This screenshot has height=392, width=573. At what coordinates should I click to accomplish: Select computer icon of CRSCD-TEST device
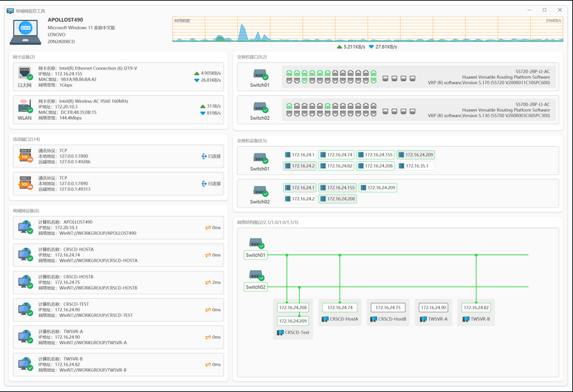[26, 309]
